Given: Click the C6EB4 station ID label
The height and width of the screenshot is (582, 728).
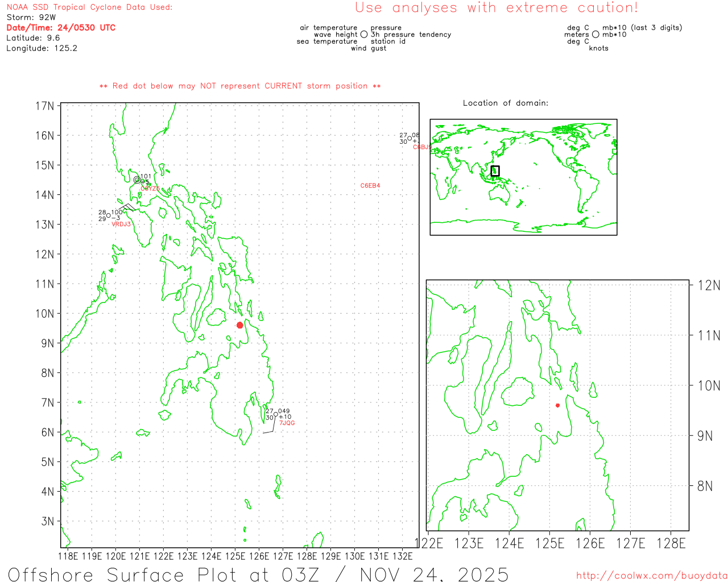Looking at the screenshot, I should pyautogui.click(x=370, y=186).
